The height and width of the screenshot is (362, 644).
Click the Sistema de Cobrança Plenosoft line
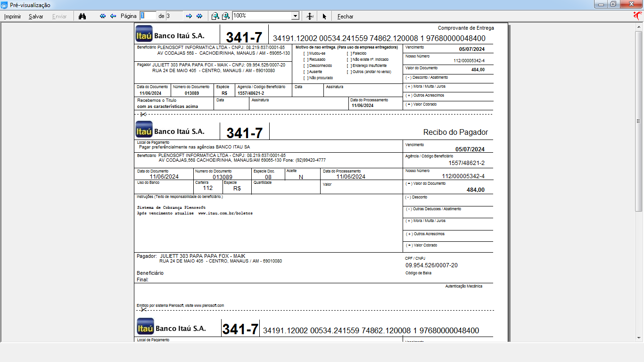tap(171, 207)
